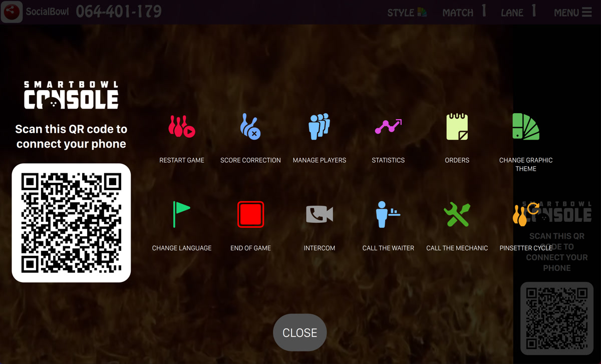Click the SocialBowl share icon
The image size is (601, 364).
coord(12,12)
